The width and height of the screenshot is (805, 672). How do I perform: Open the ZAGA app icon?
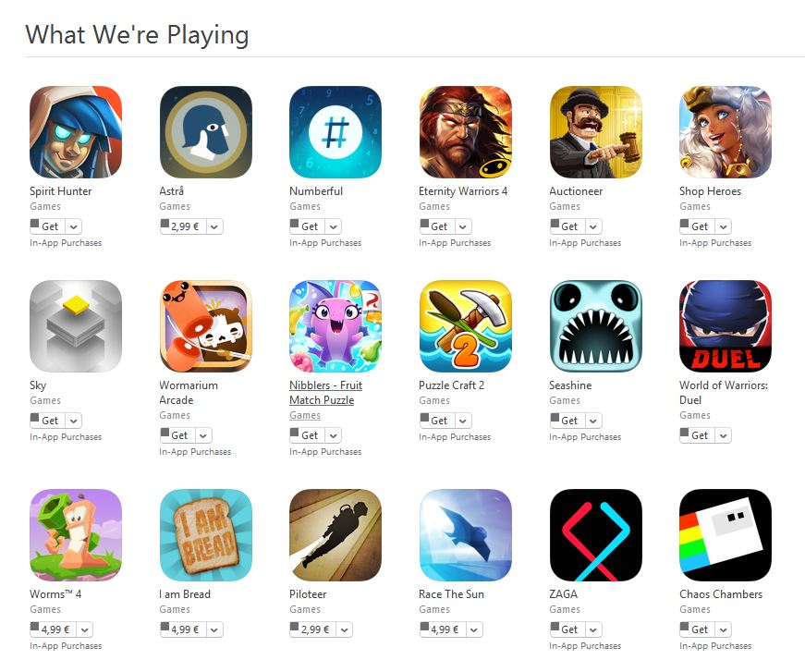coord(595,535)
